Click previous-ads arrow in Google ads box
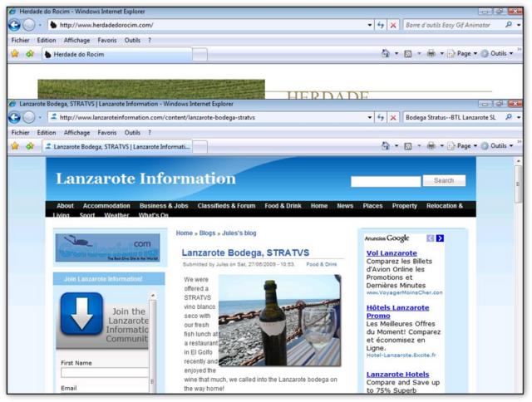 pos(431,238)
